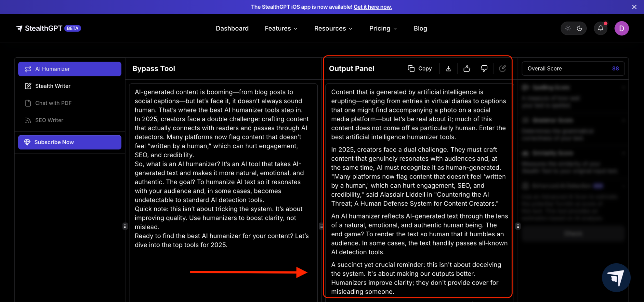Click the output paragraph starting 'In 2025, creators'
This screenshot has height=302, width=644.
coord(419,177)
